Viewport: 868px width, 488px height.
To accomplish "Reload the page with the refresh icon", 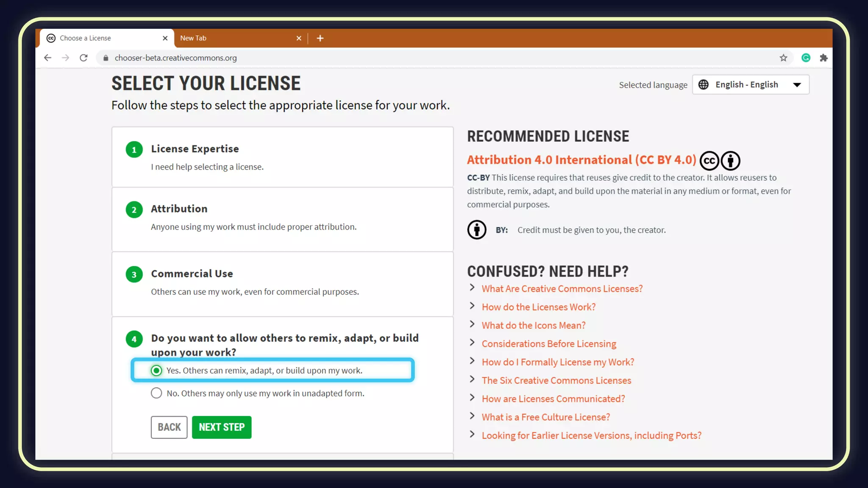I will 83,58.
